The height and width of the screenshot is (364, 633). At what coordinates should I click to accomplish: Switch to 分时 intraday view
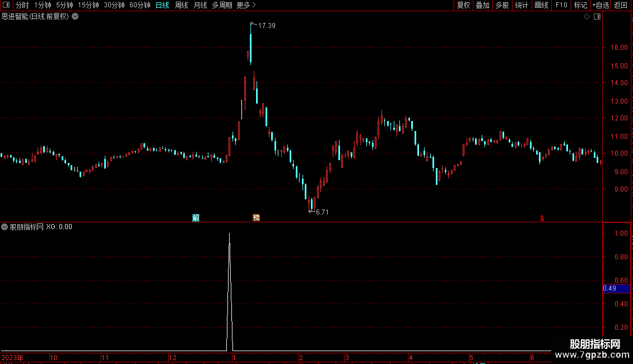22,5
